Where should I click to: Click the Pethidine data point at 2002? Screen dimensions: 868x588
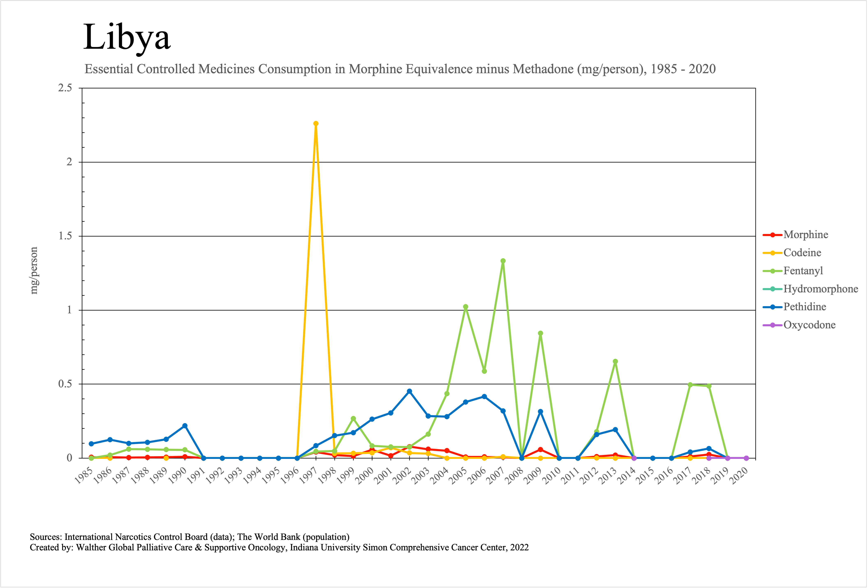(409, 391)
